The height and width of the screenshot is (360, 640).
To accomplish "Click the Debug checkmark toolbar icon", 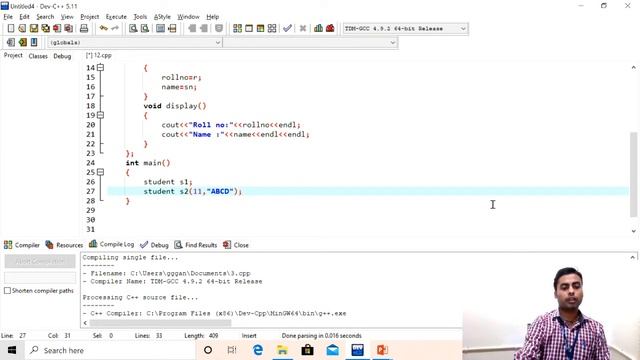I will pyautogui.click(x=287, y=28).
